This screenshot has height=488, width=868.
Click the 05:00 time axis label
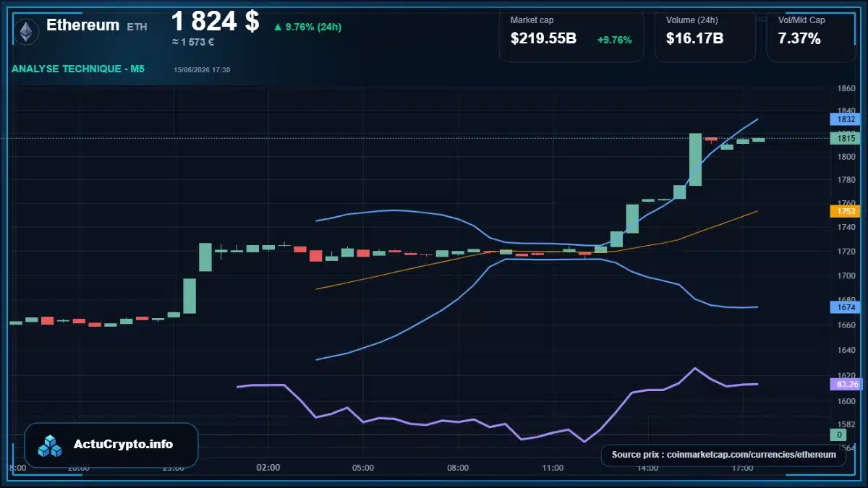(363, 468)
